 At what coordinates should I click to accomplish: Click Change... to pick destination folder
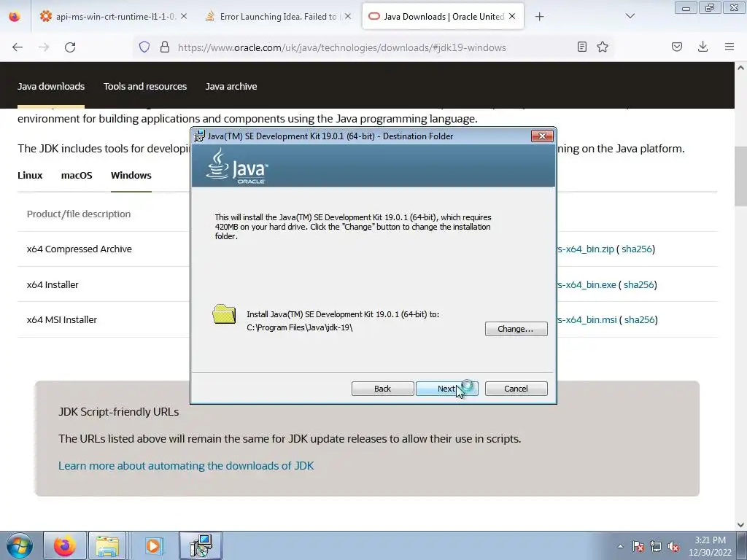point(516,329)
